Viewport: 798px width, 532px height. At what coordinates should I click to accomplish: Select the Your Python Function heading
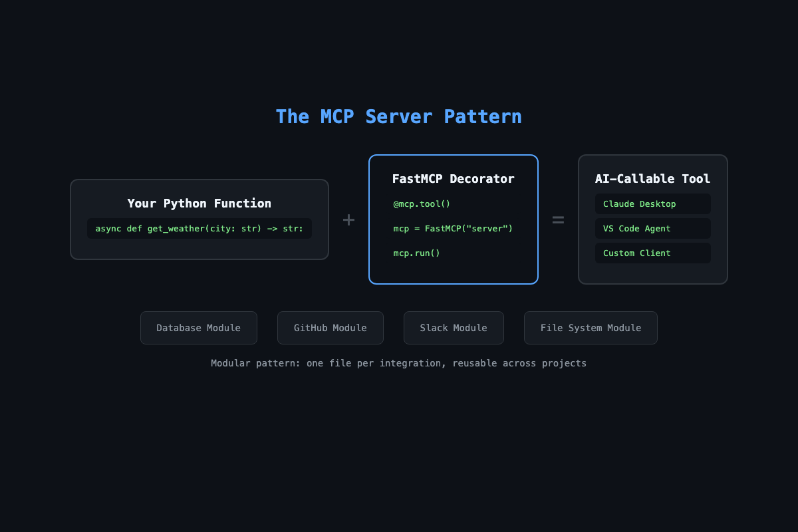[199, 203]
